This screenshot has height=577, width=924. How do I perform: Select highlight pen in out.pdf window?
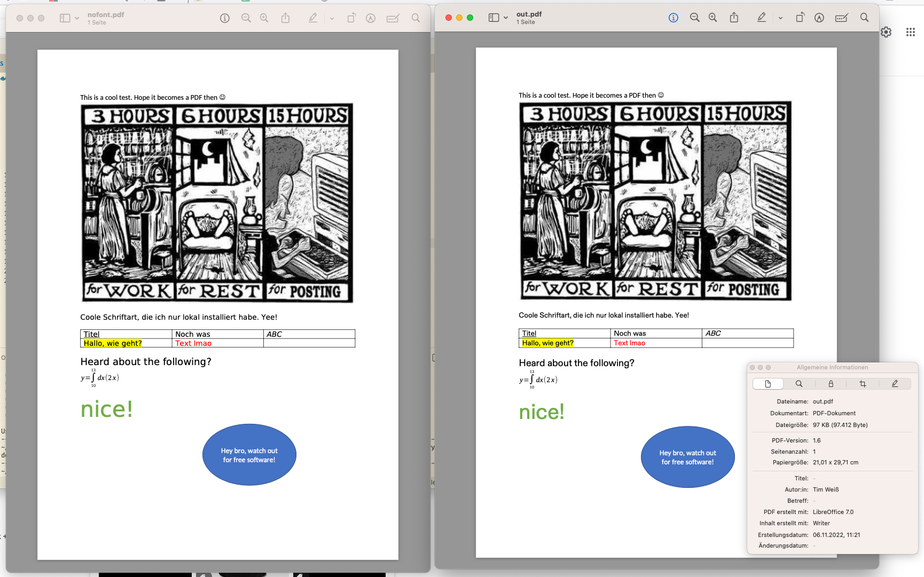[762, 18]
